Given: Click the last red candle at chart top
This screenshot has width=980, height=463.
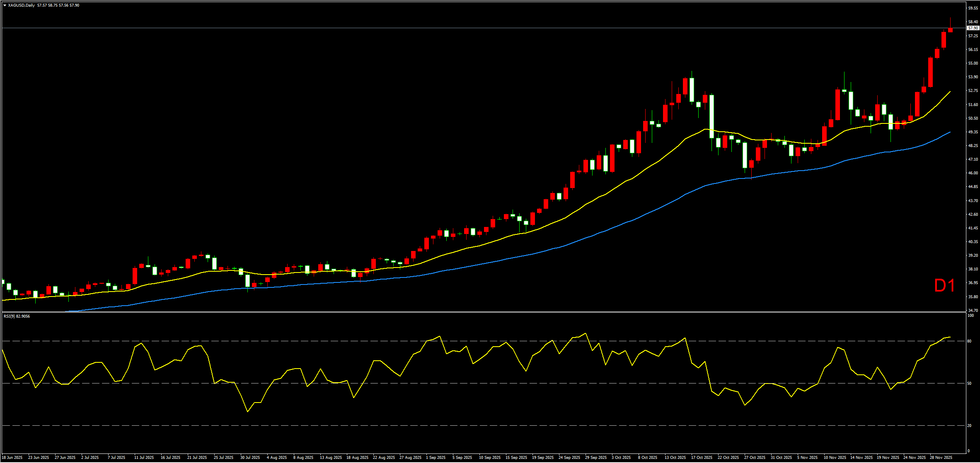Looking at the screenshot, I should point(950,30).
